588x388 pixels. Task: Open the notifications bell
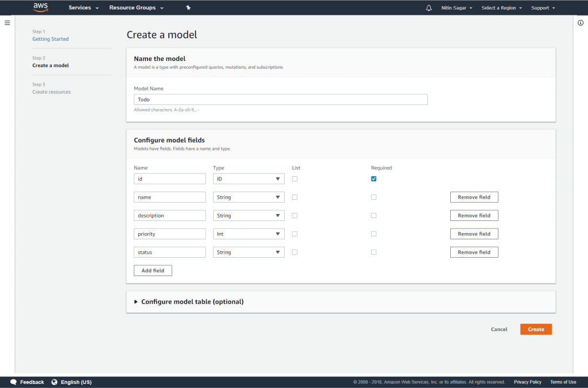[428, 8]
